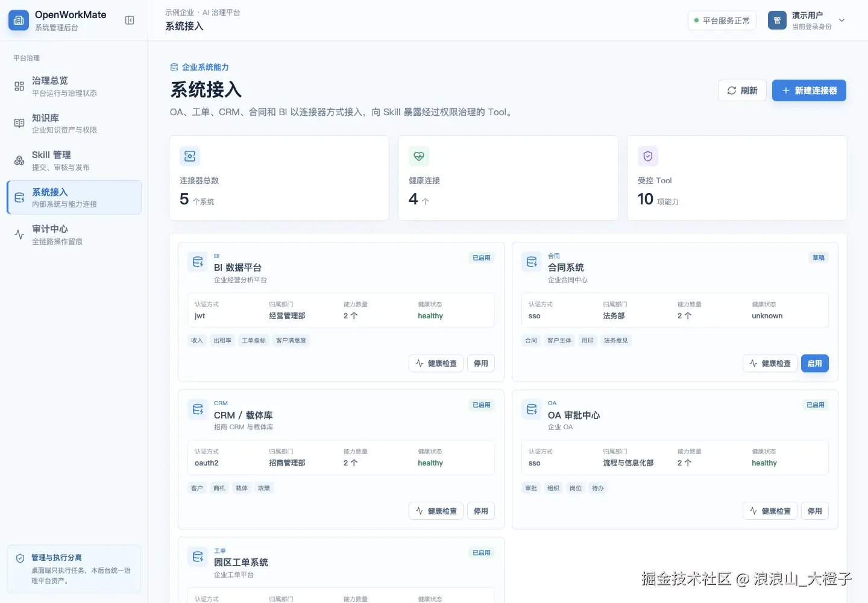
Task: Click 新建连接器 button
Action: 809,90
